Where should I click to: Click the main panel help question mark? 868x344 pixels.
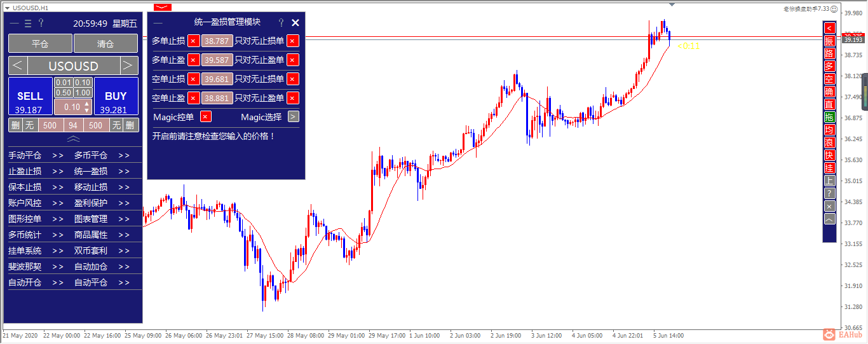tap(41, 24)
